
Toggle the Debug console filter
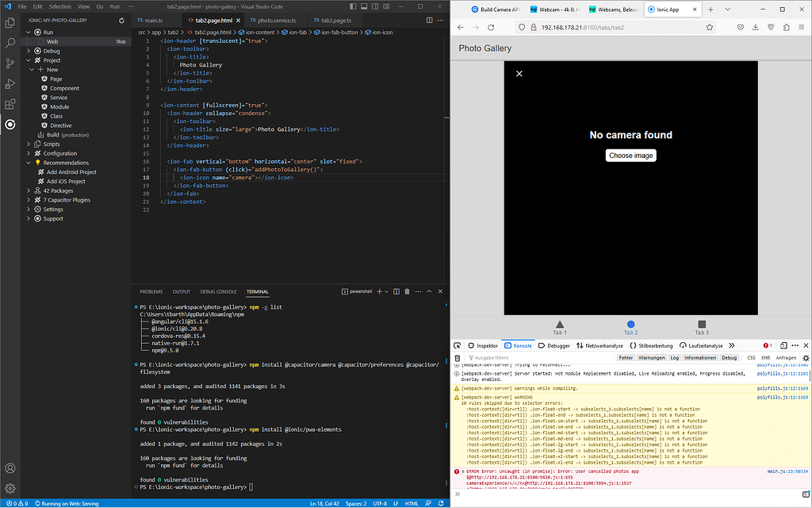point(730,358)
